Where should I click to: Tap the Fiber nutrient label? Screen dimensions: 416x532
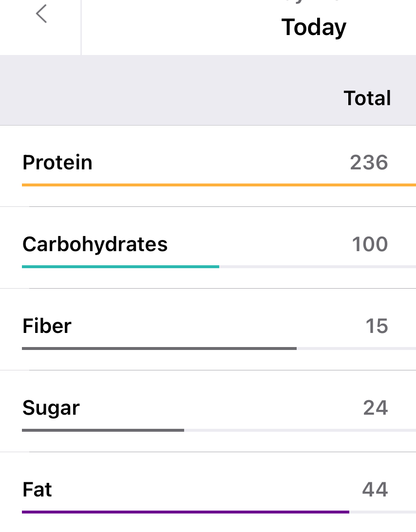coord(47,326)
